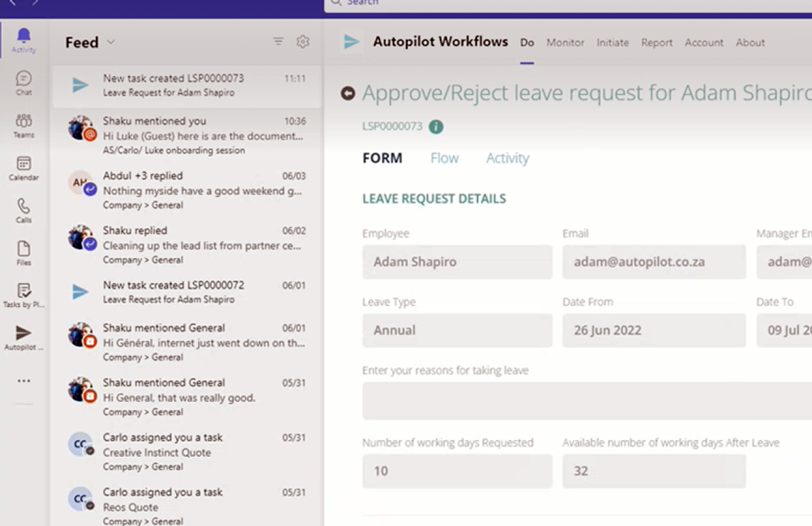Click 'LEAVE REQUEST DETAILS' heading
This screenshot has width=812, height=526.
click(434, 199)
